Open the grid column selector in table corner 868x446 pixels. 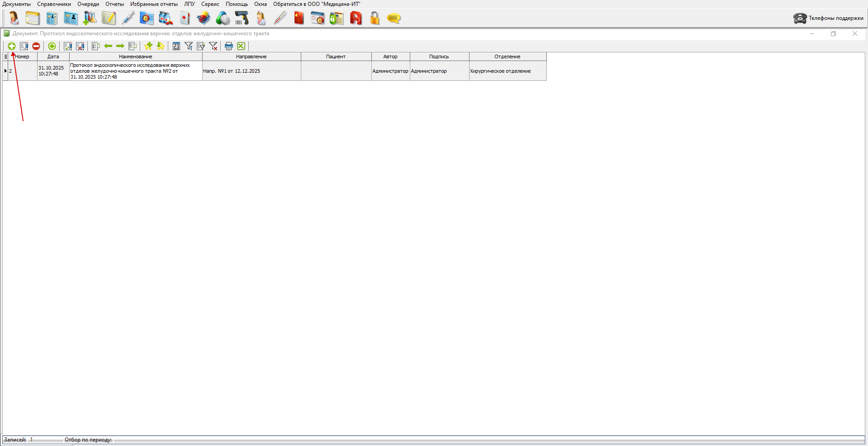click(5, 56)
